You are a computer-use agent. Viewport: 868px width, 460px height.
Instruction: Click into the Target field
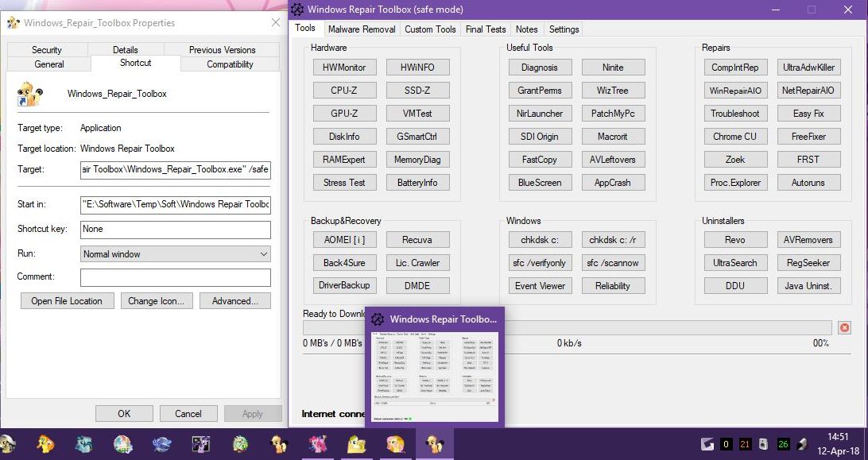(176, 169)
